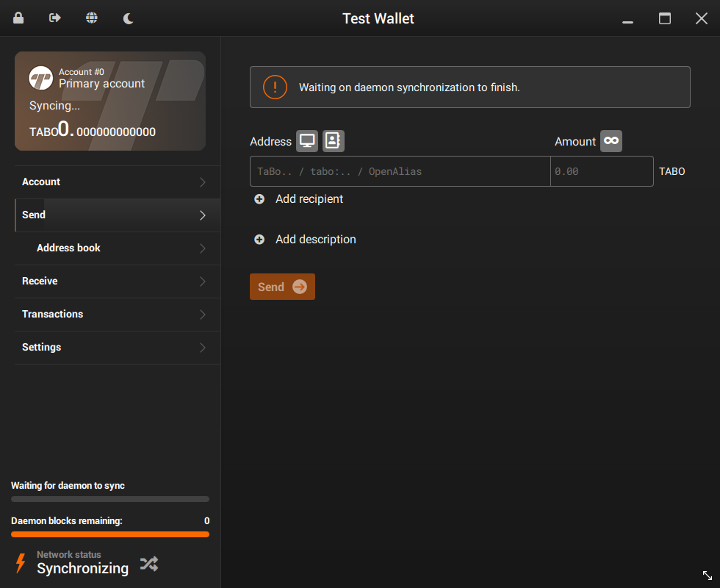Click the Primary account card
The height and width of the screenshot is (588, 720).
(110, 101)
